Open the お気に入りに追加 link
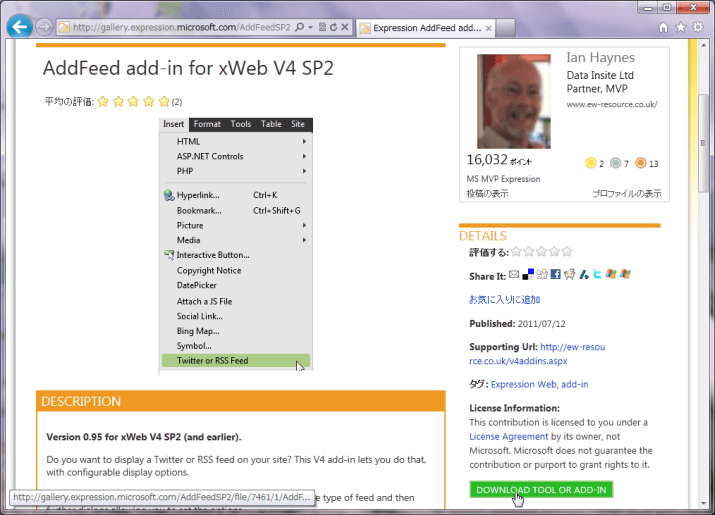 tap(504, 300)
